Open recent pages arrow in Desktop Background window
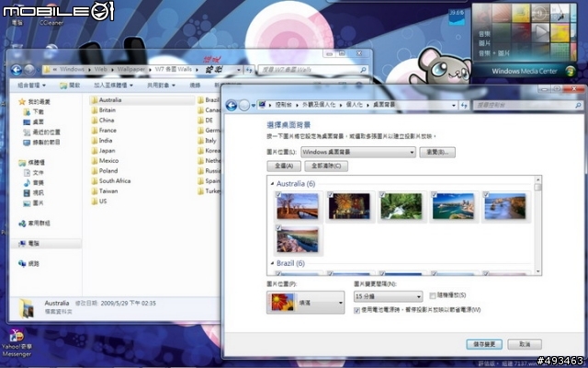Screen dimensions: 588x368 click(x=254, y=106)
